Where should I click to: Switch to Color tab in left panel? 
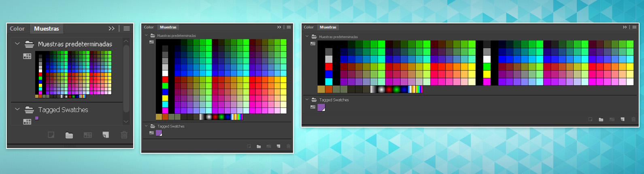tap(17, 29)
